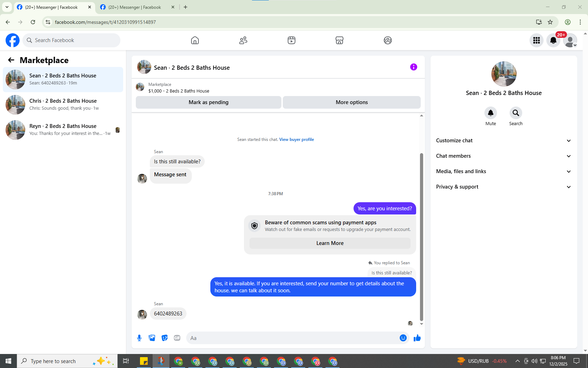This screenshot has width=588, height=368.
Task: Open the volume control in system tray
Action: point(534,361)
